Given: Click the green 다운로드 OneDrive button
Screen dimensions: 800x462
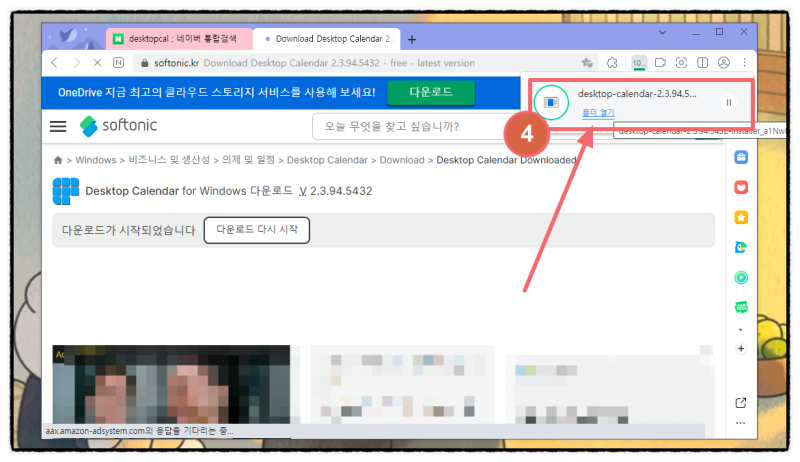Looking at the screenshot, I should pyautogui.click(x=431, y=92).
